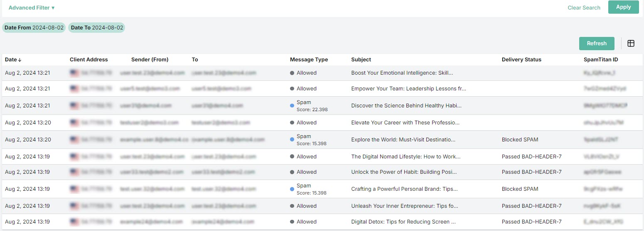
Task: Open the Unlock the Power of Habit subject
Action: pyautogui.click(x=404, y=172)
